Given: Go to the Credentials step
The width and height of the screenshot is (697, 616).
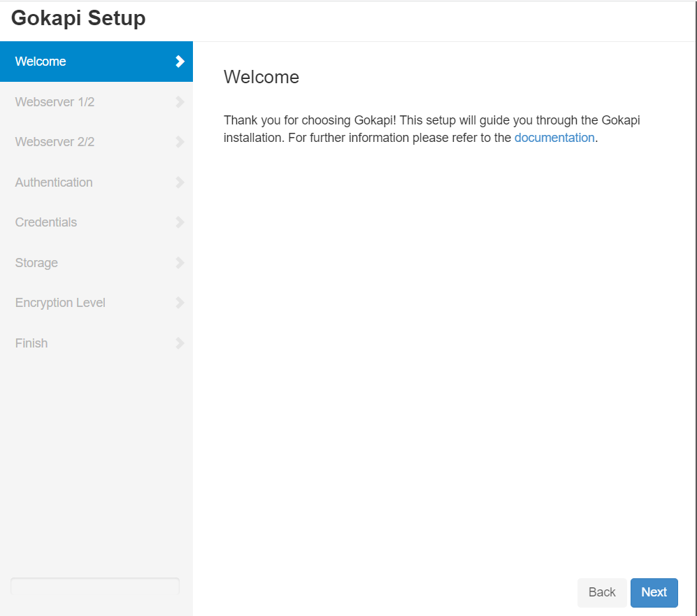Looking at the screenshot, I should (96, 222).
